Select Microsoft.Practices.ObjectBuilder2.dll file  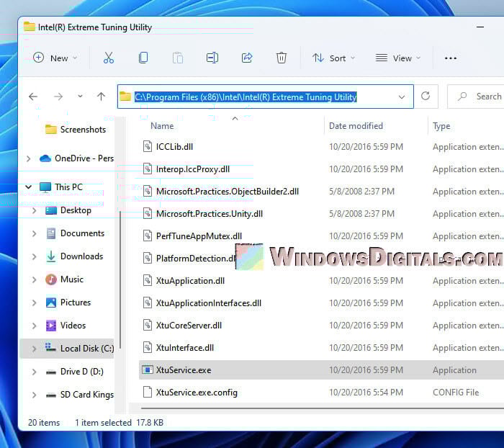[x=228, y=192]
